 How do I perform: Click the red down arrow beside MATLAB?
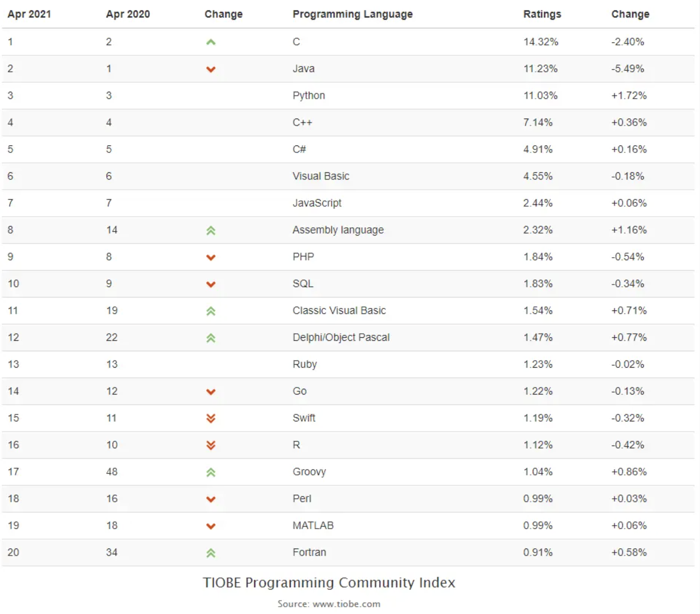coord(211,526)
